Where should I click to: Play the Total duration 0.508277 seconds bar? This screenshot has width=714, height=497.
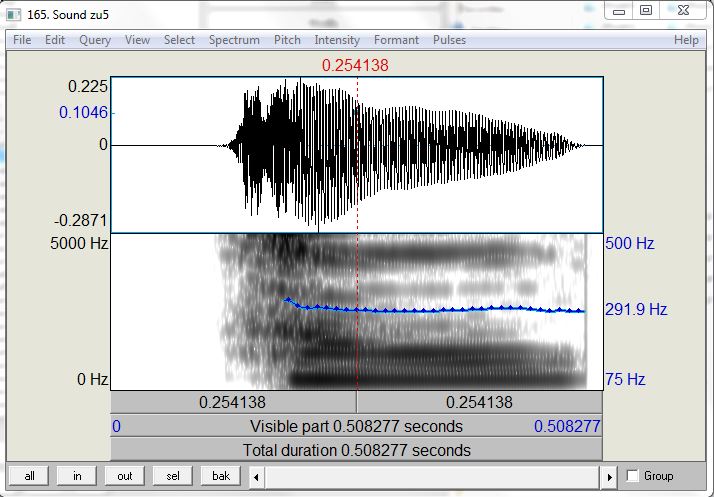pyautogui.click(x=357, y=450)
